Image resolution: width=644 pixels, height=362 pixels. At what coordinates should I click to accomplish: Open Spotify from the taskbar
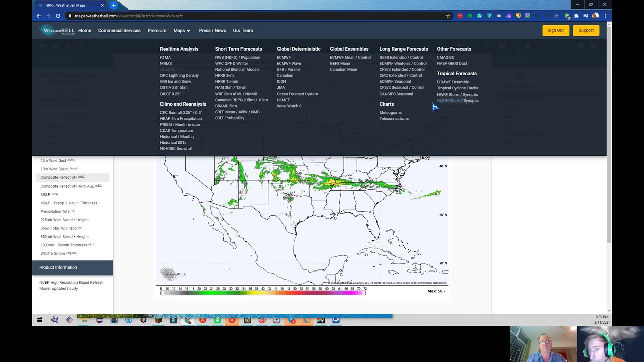tap(217, 320)
